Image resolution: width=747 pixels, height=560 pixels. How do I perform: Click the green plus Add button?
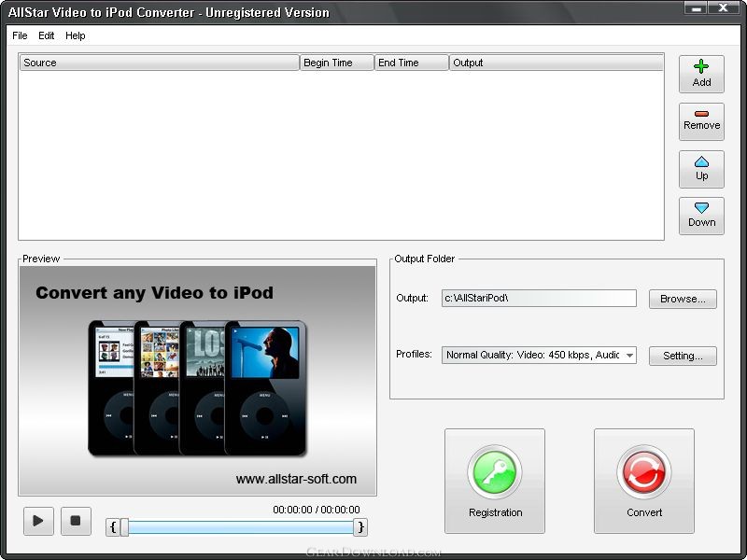tap(701, 74)
